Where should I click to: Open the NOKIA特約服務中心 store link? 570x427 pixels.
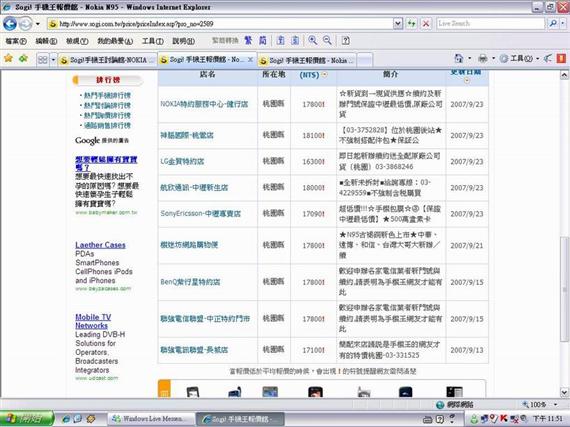click(204, 104)
